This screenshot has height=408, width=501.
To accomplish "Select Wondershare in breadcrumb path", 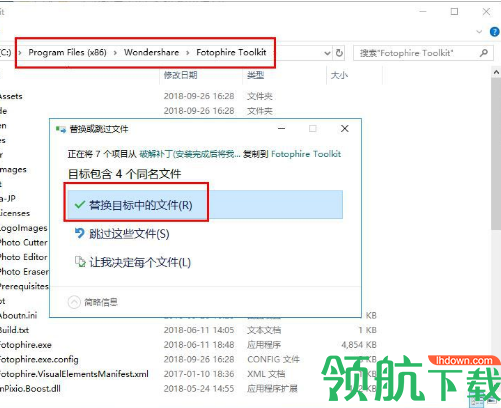I will coord(151,52).
